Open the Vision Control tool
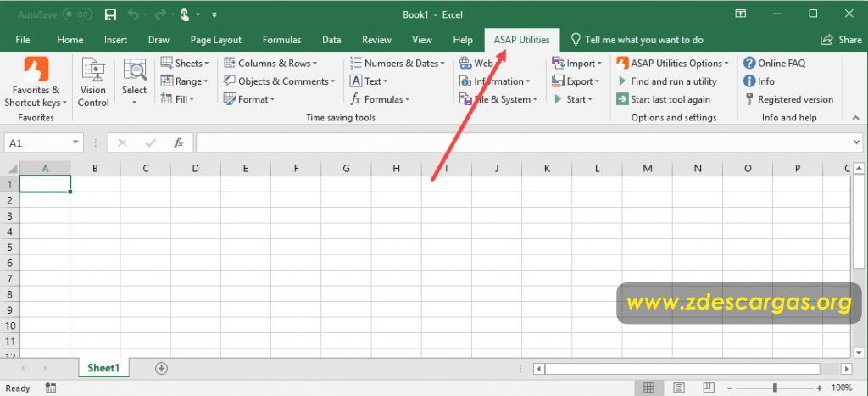 click(x=93, y=82)
